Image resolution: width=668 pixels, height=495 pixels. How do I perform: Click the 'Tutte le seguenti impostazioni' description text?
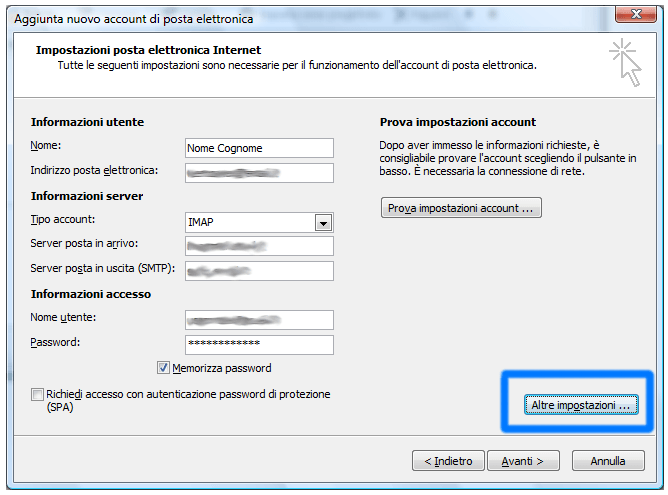pyautogui.click(x=297, y=65)
